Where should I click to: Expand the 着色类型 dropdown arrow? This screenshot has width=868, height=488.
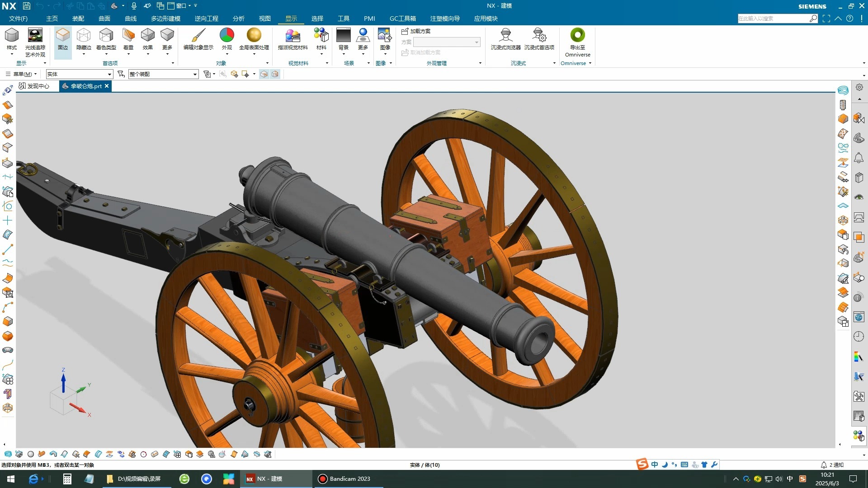tap(106, 53)
